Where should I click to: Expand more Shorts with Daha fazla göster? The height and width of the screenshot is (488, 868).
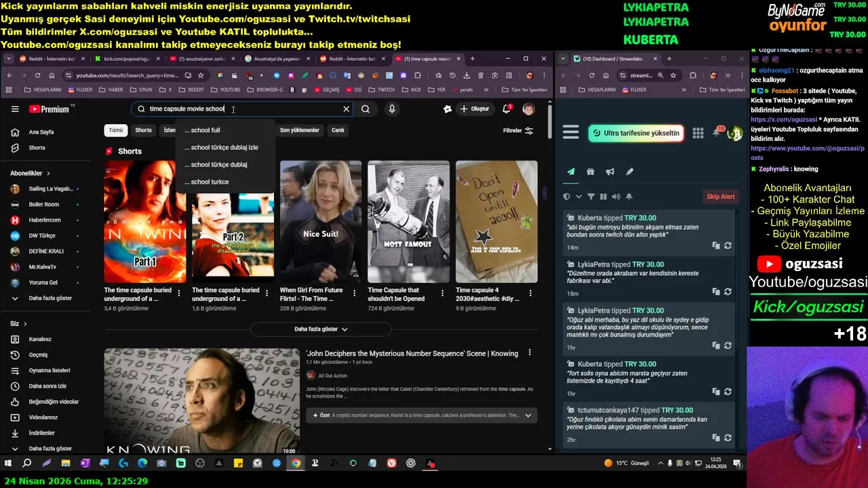coord(321,329)
